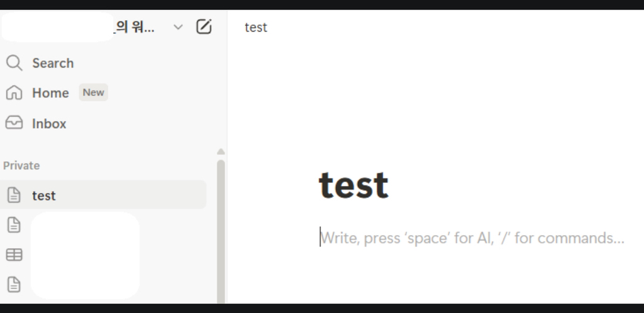Click the large 'test' page title

click(x=353, y=185)
